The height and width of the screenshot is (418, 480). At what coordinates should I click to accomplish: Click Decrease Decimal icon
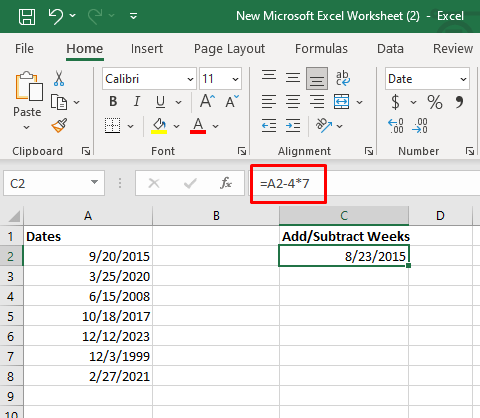420,126
